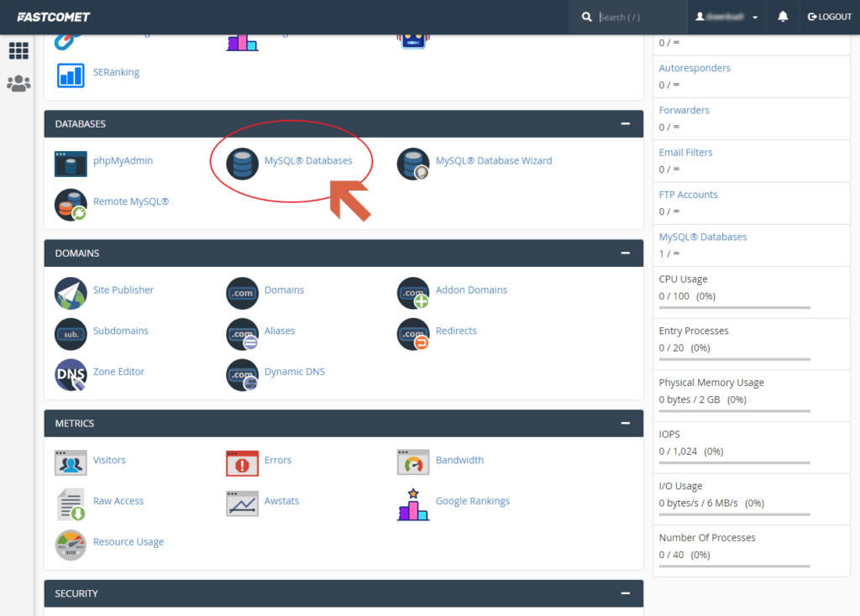Viewport: 860px width, 616px height.
Task: Click the Dynamic DNS icon
Action: (242, 375)
